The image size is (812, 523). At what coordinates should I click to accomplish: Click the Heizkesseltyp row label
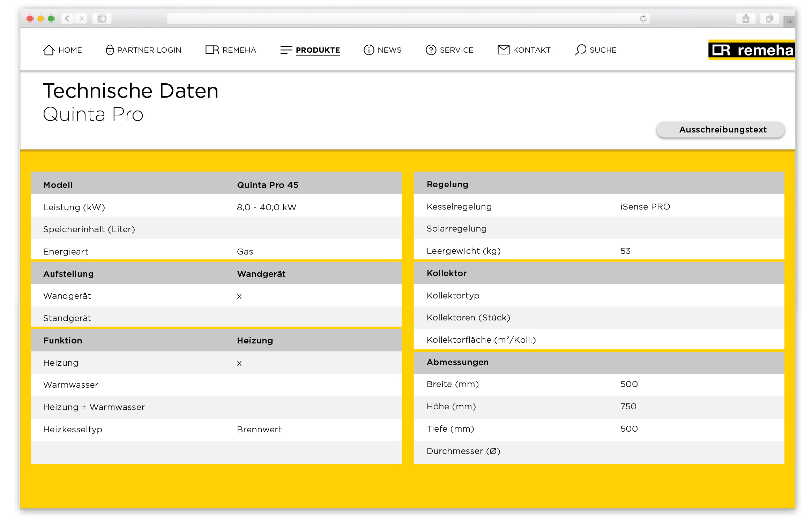tap(73, 430)
